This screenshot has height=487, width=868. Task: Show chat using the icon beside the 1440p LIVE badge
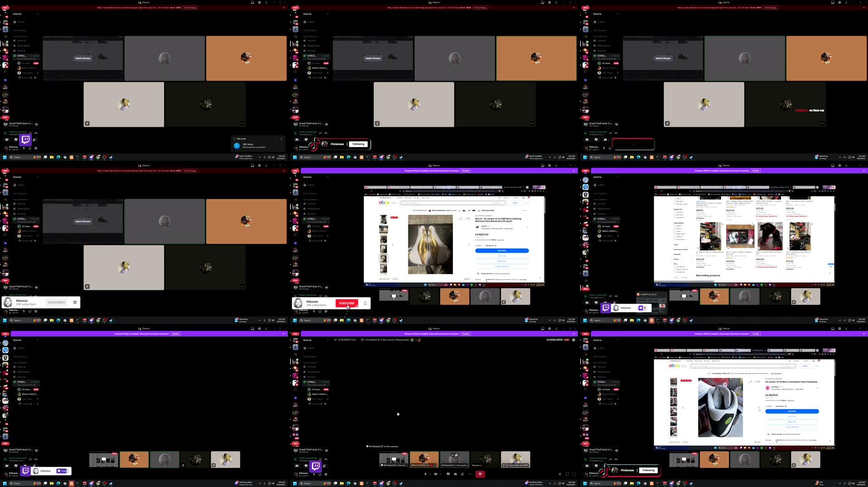tap(574, 340)
